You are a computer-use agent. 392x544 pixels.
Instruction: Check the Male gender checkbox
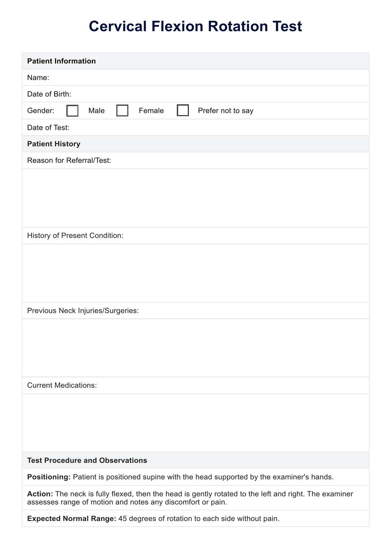72,111
